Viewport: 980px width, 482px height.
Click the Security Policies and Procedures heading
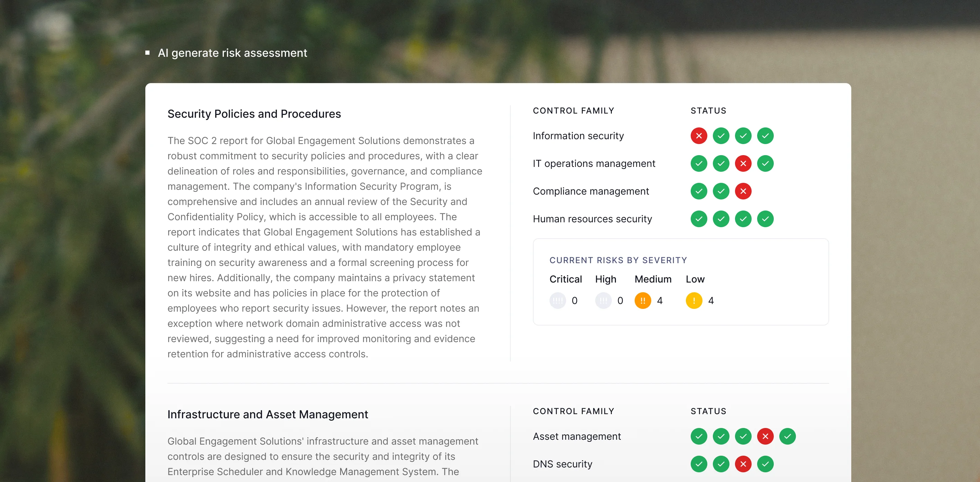(254, 114)
